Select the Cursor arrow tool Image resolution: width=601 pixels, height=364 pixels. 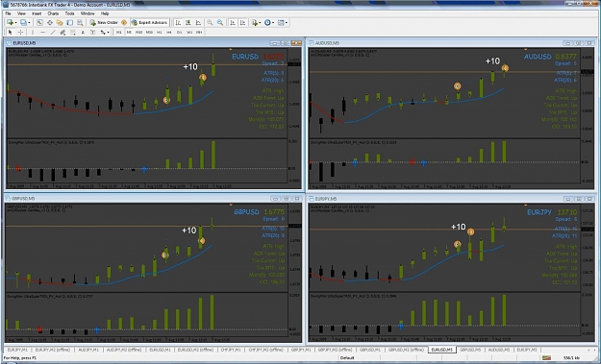click(x=10, y=32)
